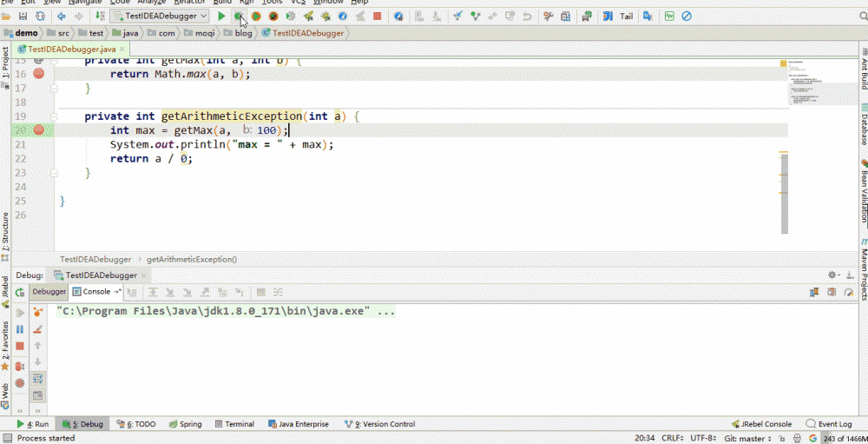Screen dimensions: 868x444
Task: Toggle soft-wrap in the console sidebar
Action: pyautogui.click(x=37, y=379)
